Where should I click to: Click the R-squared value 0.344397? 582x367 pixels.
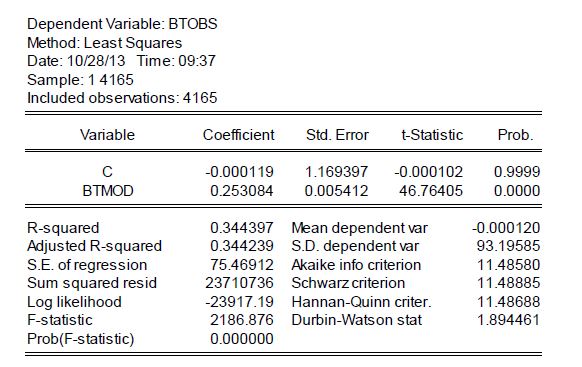pos(242,228)
